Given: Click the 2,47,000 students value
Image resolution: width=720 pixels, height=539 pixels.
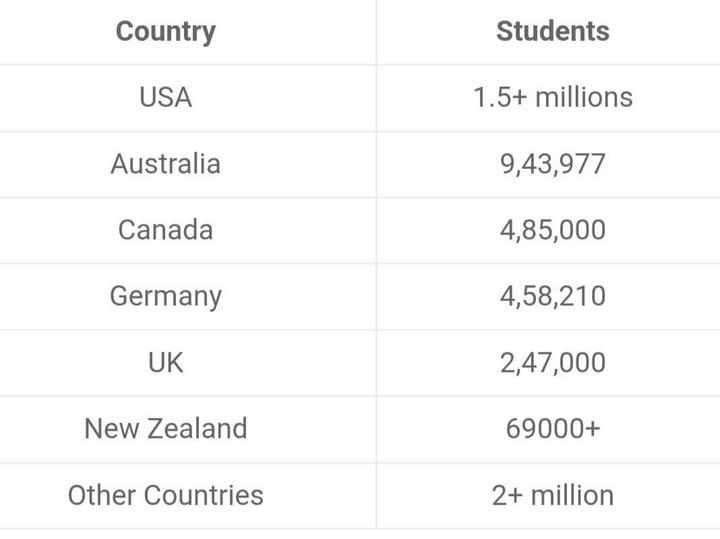Looking at the screenshot, I should tap(552, 362).
